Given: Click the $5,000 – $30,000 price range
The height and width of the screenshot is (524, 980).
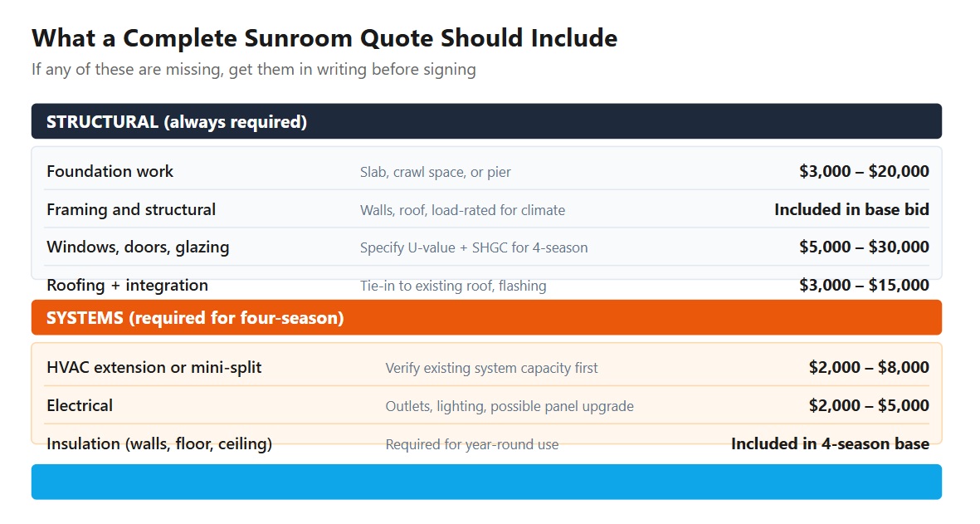Looking at the screenshot, I should pyautogui.click(x=864, y=247).
